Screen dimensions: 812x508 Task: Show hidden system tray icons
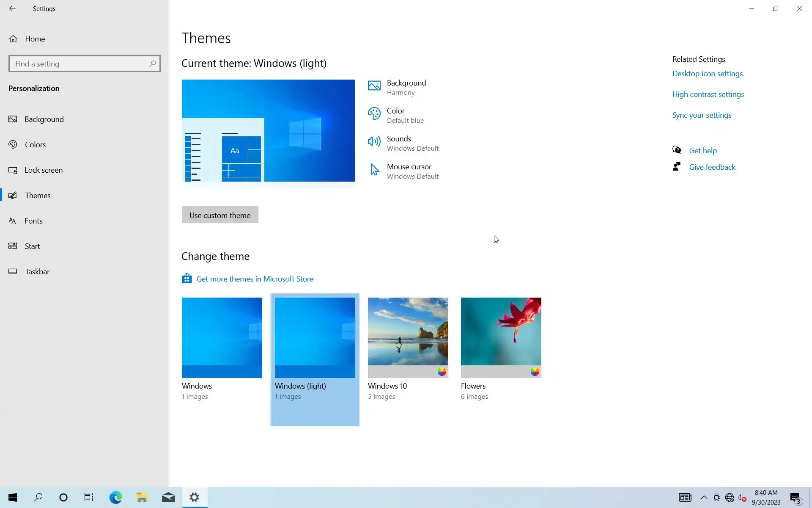click(x=704, y=497)
